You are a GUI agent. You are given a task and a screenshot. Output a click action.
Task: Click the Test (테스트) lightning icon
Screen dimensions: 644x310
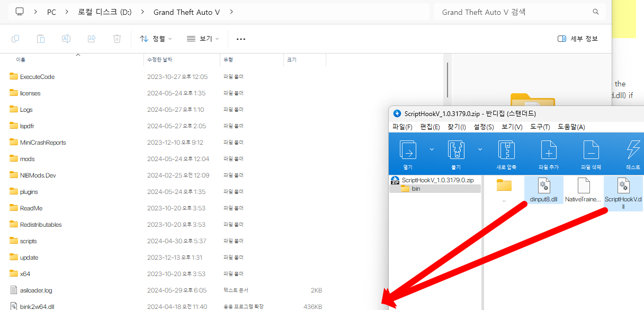633,150
